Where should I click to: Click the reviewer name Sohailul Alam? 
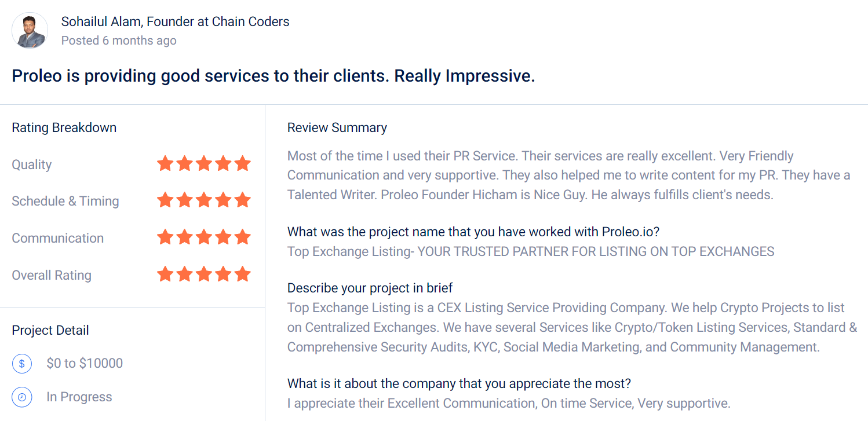point(101,22)
